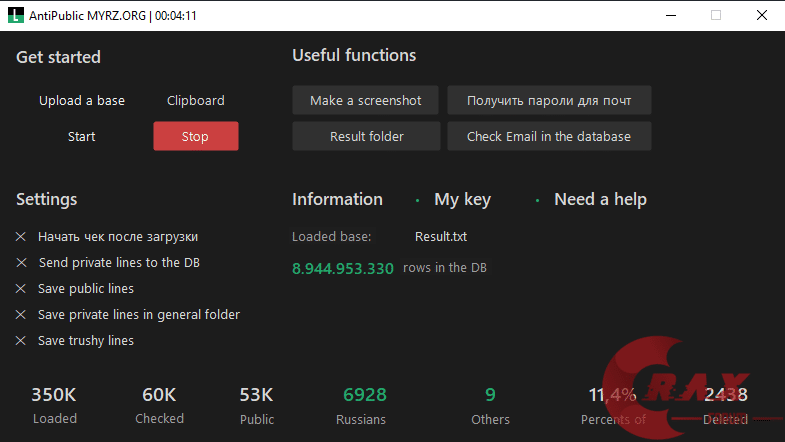The height and width of the screenshot is (442, 785).
Task: Click the Get started heading
Action: coord(58,57)
